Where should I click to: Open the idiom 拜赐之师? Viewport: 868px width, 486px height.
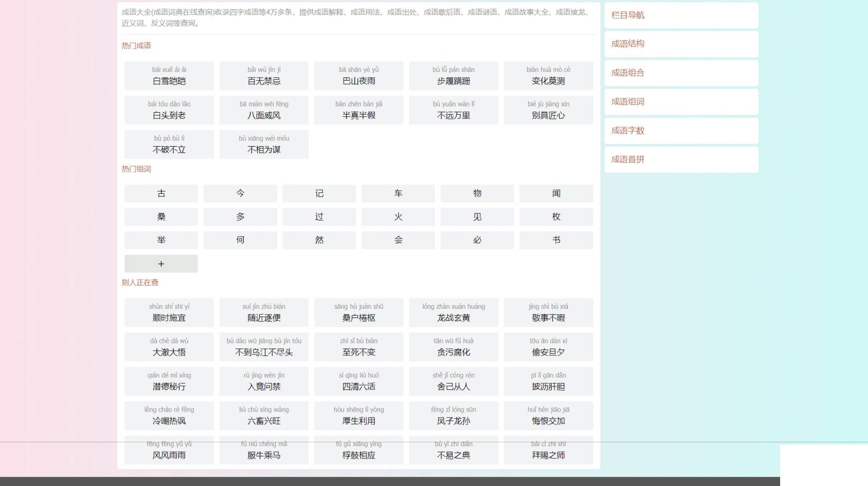coord(549,451)
